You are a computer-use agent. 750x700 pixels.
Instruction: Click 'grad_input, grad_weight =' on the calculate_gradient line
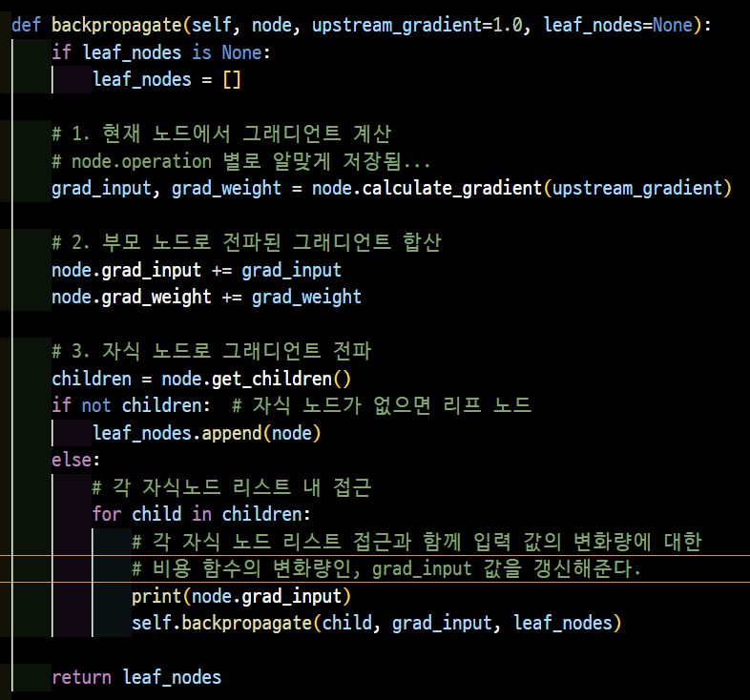coord(177,188)
